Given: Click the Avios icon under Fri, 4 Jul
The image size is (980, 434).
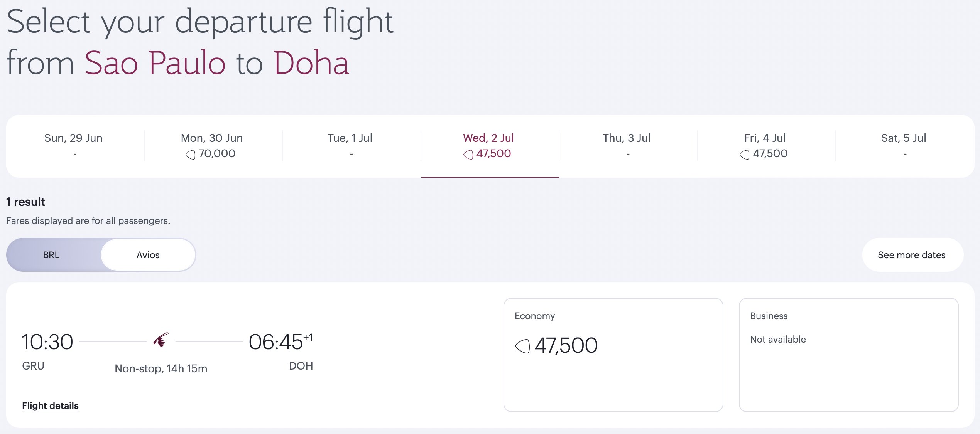Looking at the screenshot, I should [745, 155].
